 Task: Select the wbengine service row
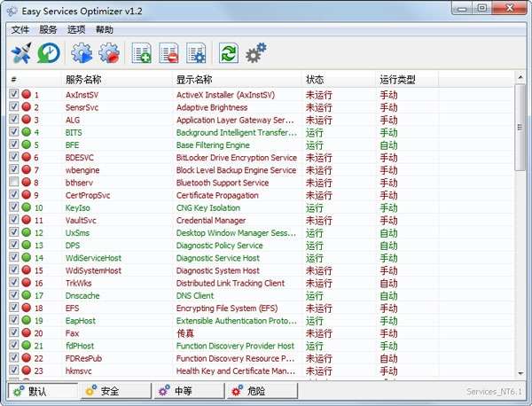tap(260, 169)
